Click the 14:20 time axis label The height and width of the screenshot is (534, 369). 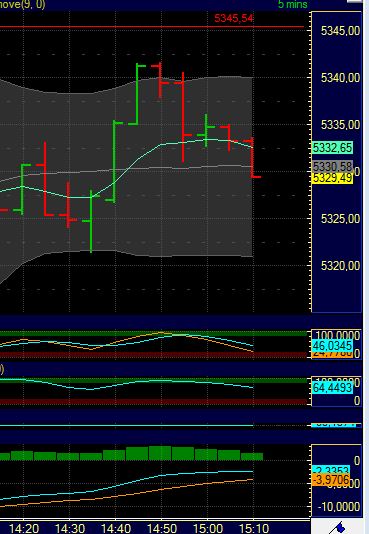pos(24,528)
